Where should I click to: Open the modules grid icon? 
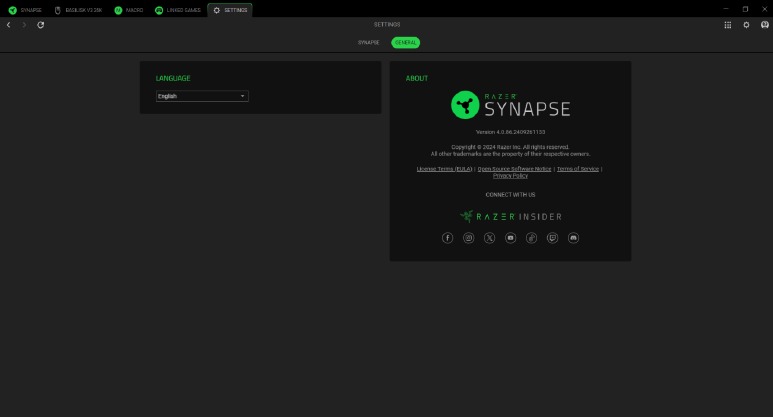click(728, 25)
